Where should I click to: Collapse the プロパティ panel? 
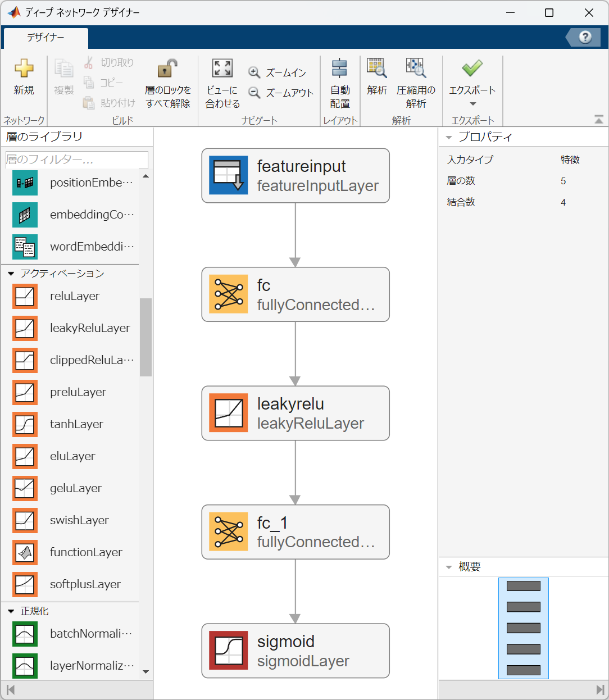[x=449, y=138]
